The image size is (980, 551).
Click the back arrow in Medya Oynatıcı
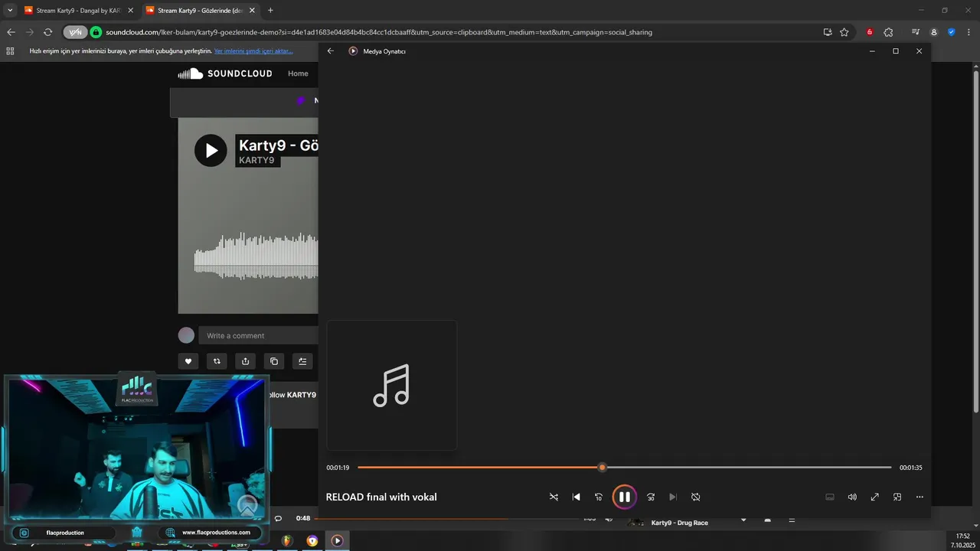(x=331, y=51)
